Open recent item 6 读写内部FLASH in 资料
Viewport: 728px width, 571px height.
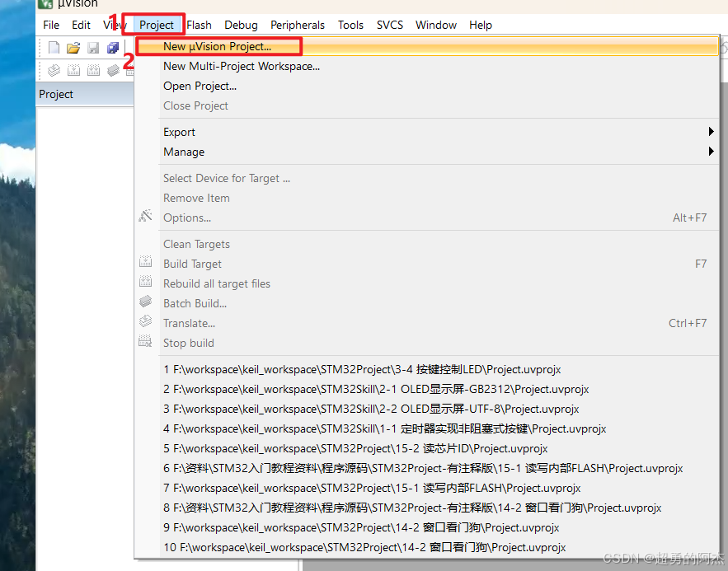[x=426, y=469]
